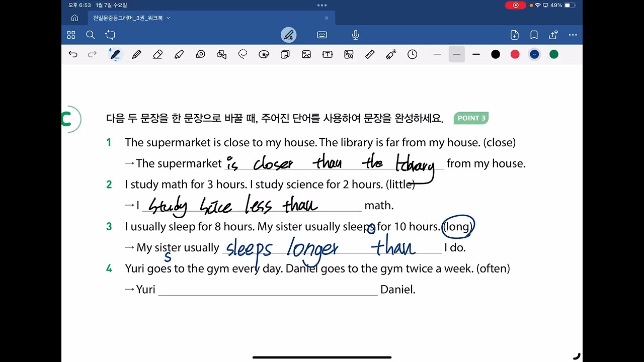The height and width of the screenshot is (362, 644).
Task: Expand the document tab title chevron
Action: (x=168, y=18)
